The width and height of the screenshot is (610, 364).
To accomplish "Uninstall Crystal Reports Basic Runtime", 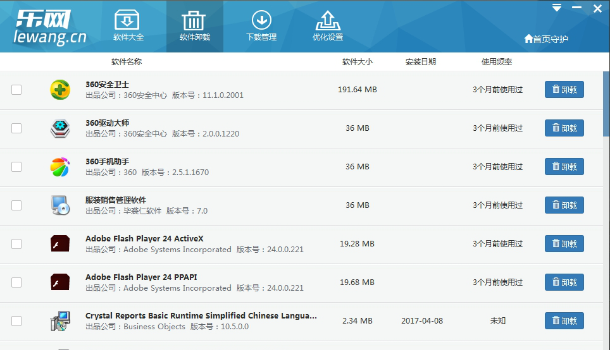I will click(564, 321).
